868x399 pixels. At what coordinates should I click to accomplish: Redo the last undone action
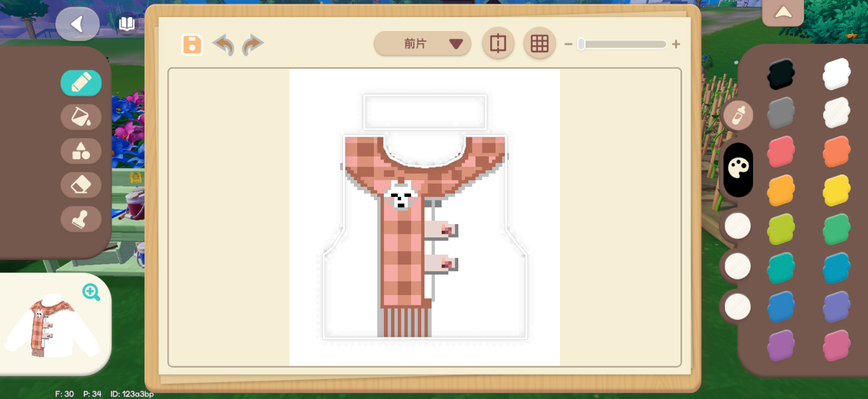click(252, 44)
